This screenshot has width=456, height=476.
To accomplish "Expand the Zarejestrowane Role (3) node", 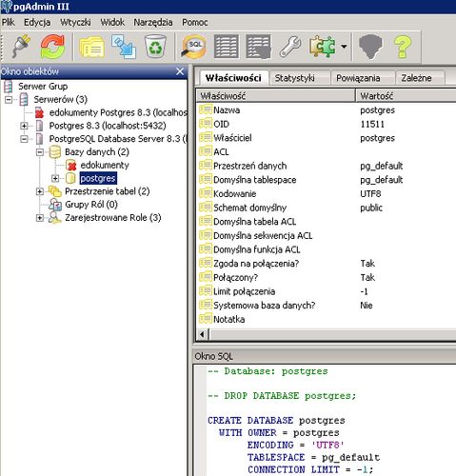I will 40,218.
